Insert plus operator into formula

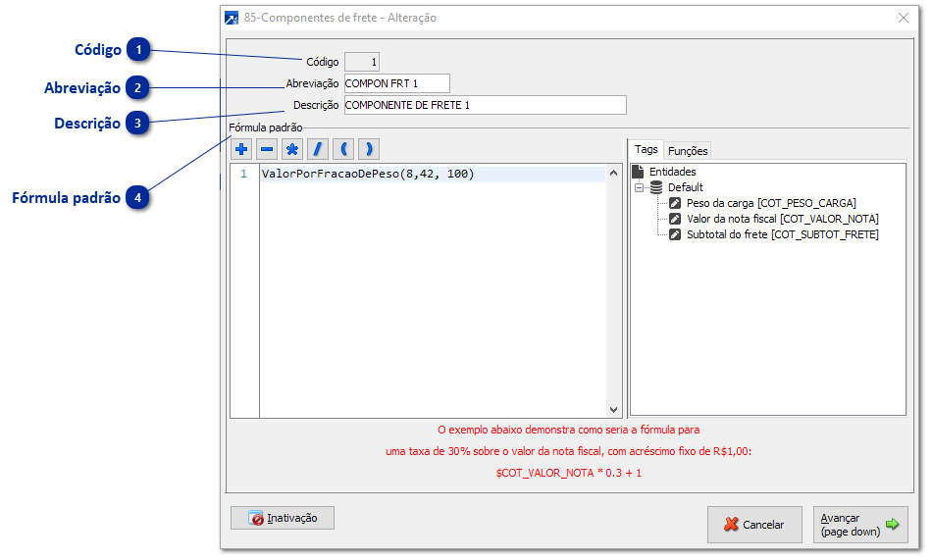point(241,149)
